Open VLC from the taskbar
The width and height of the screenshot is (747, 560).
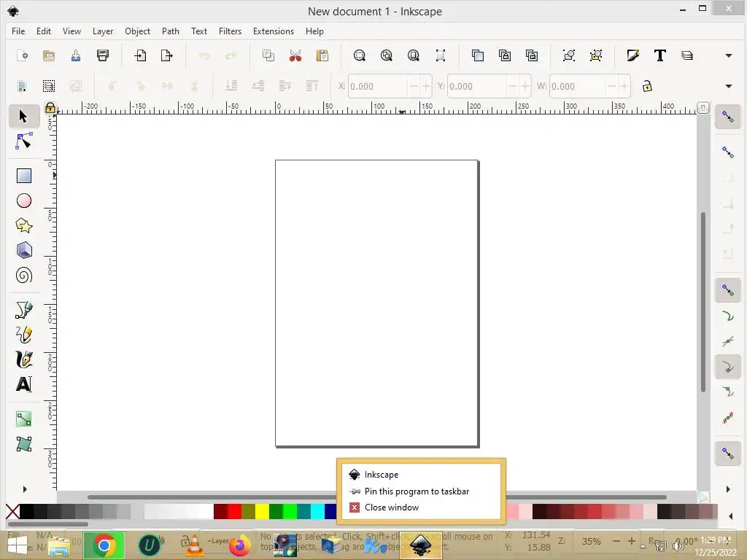tap(194, 545)
